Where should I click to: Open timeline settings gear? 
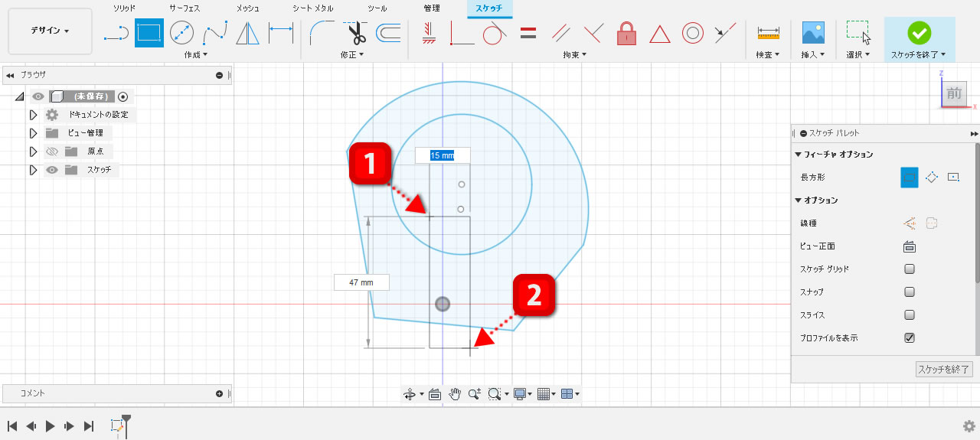[969, 426]
